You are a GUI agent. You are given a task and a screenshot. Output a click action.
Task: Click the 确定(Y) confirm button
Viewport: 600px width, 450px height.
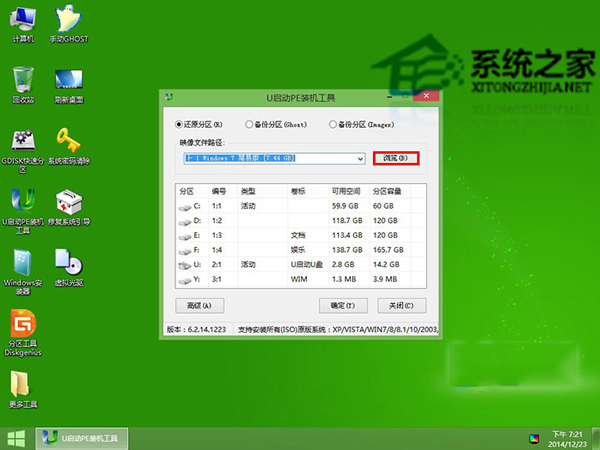click(343, 305)
